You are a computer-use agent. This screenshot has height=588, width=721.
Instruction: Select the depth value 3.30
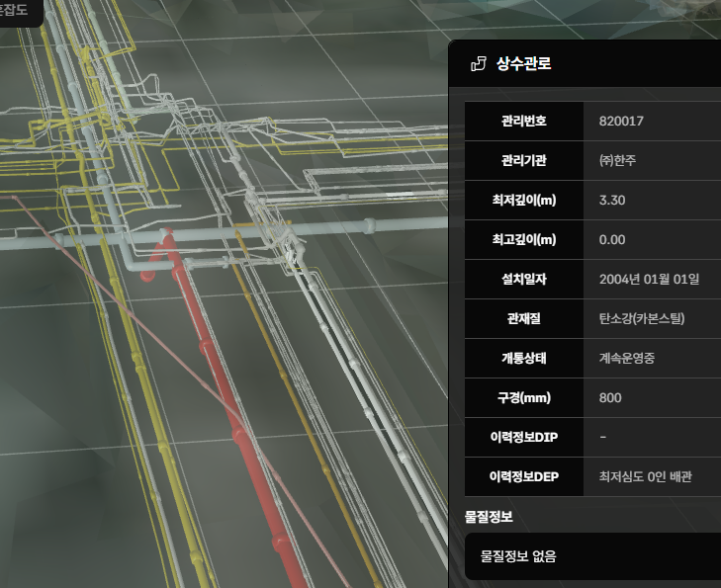click(x=612, y=201)
